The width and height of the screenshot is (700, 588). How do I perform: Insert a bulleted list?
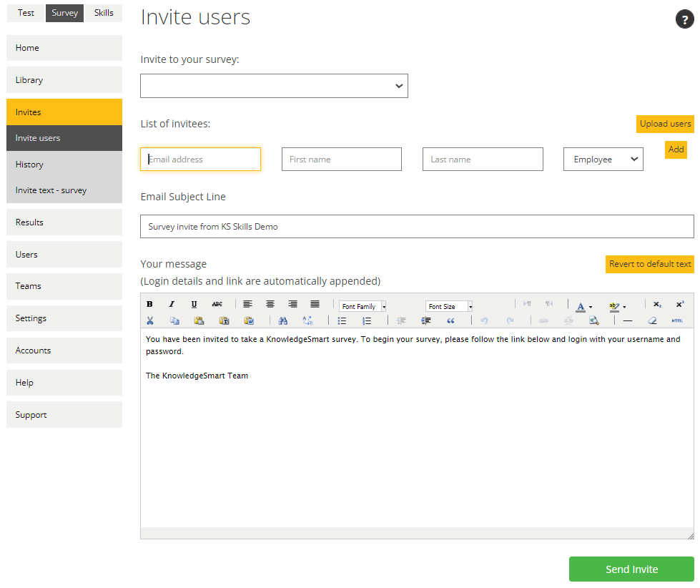(x=342, y=320)
